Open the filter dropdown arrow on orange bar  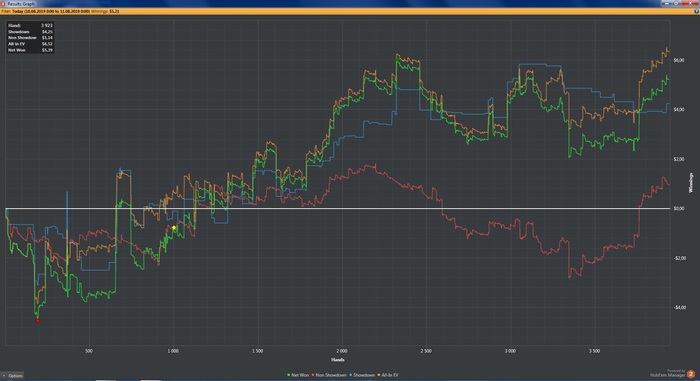(696, 11)
